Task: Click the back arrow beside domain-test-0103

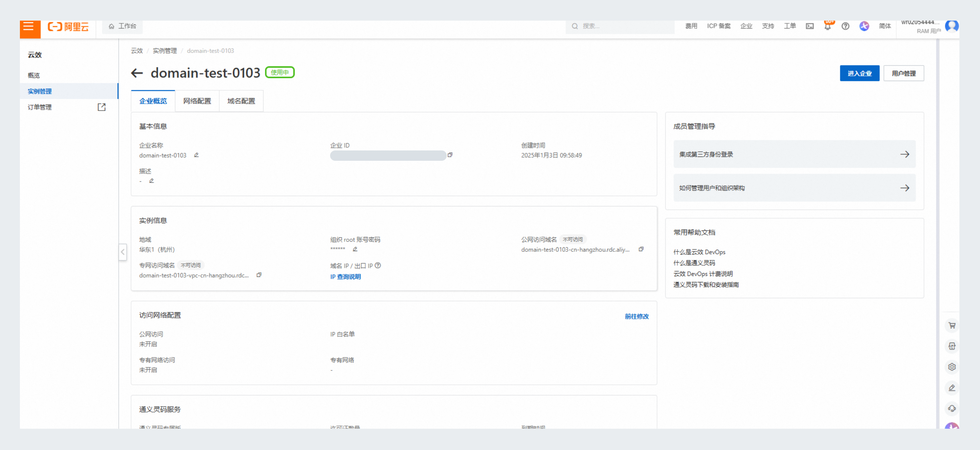Action: (137, 73)
